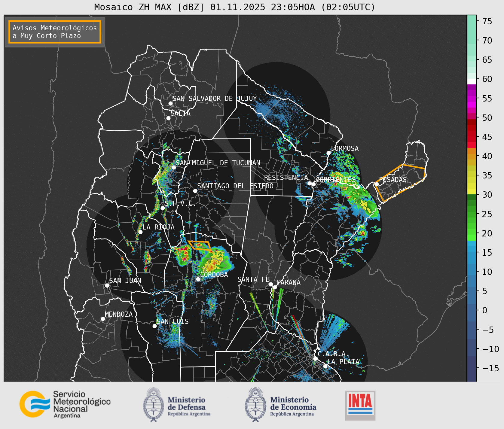This screenshot has width=504, height=429.
Task: Click the CÓRDOBA label
Action: pos(214,275)
